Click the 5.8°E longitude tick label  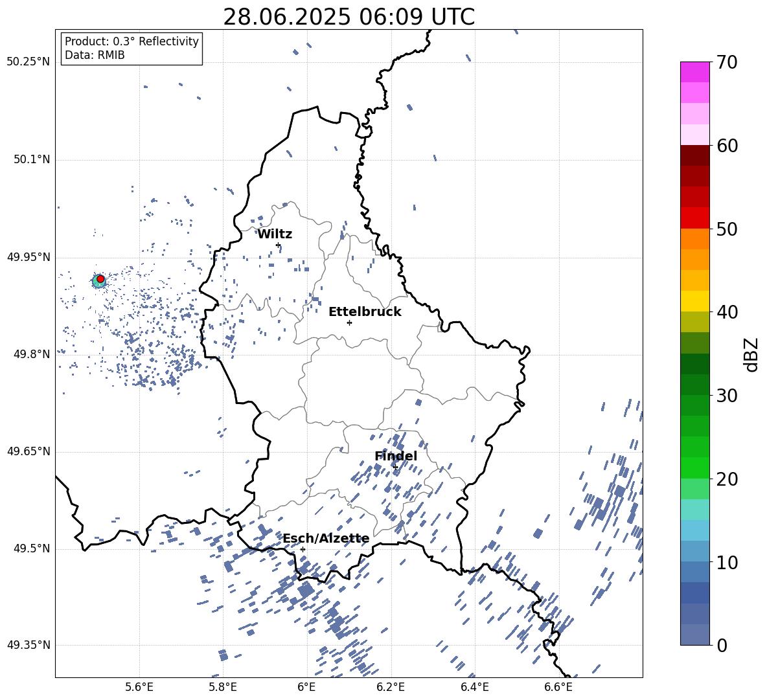point(223,687)
